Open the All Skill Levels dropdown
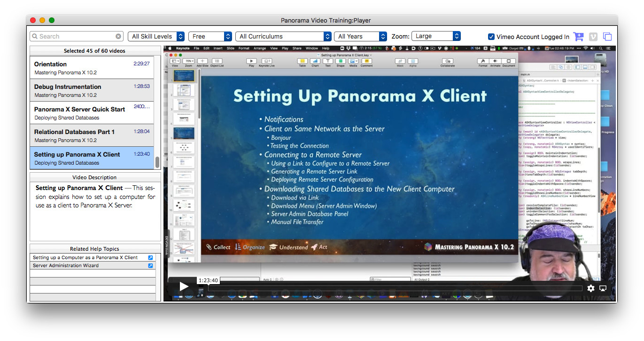The image size is (644, 341). [156, 36]
